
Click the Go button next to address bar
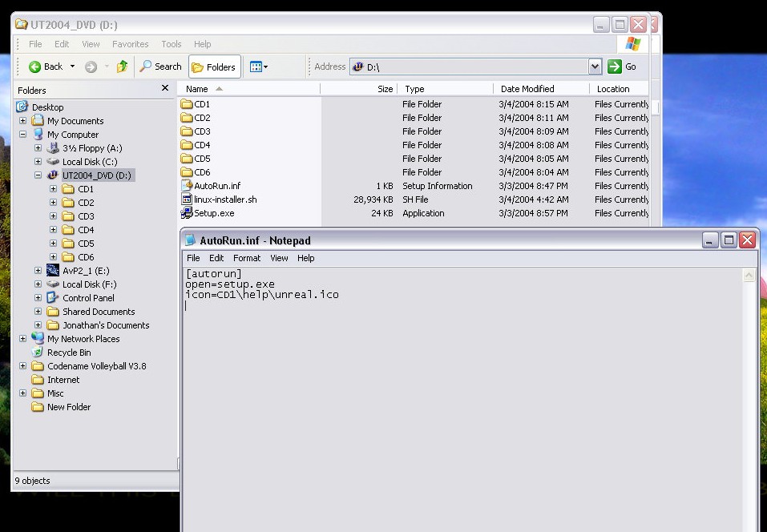622,66
